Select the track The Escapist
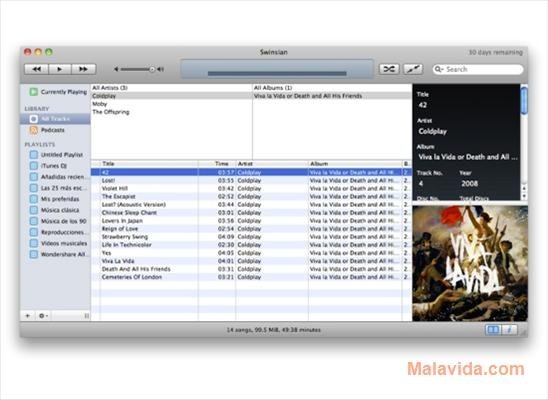Screen dimensions: 548x400 [251, 196]
